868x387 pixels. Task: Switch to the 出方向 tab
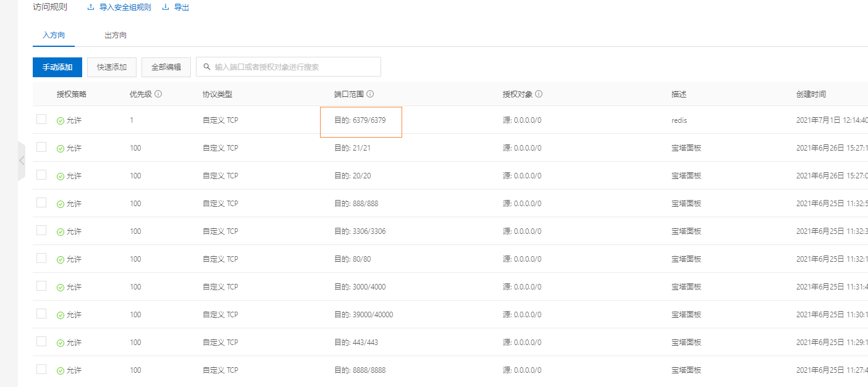[116, 35]
